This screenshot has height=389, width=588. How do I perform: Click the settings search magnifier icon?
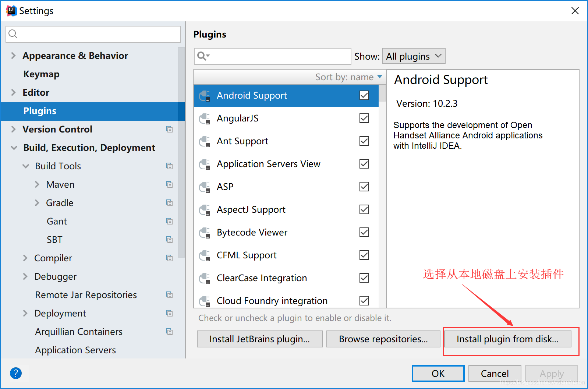pyautogui.click(x=13, y=34)
